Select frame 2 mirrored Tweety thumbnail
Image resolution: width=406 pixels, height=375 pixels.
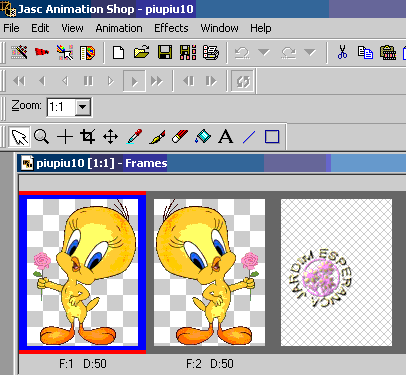coord(209,272)
